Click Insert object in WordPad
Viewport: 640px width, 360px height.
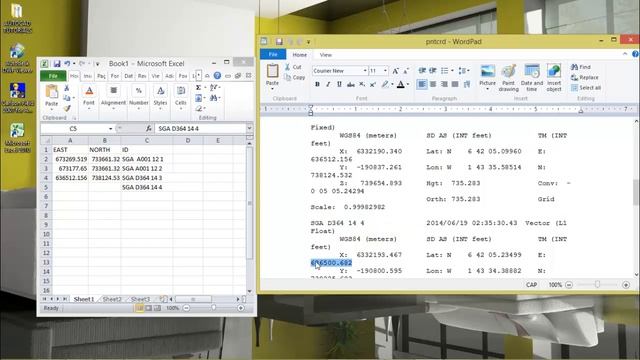[x=554, y=78]
